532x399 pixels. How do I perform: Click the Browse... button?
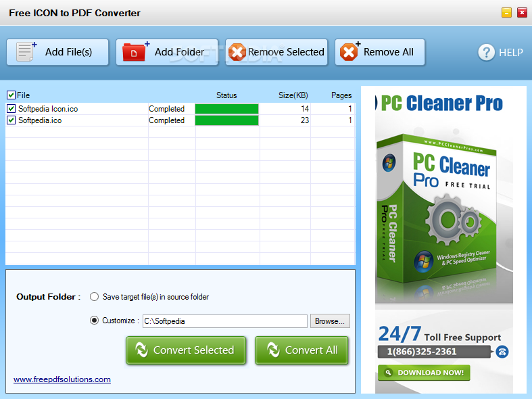pyautogui.click(x=330, y=321)
